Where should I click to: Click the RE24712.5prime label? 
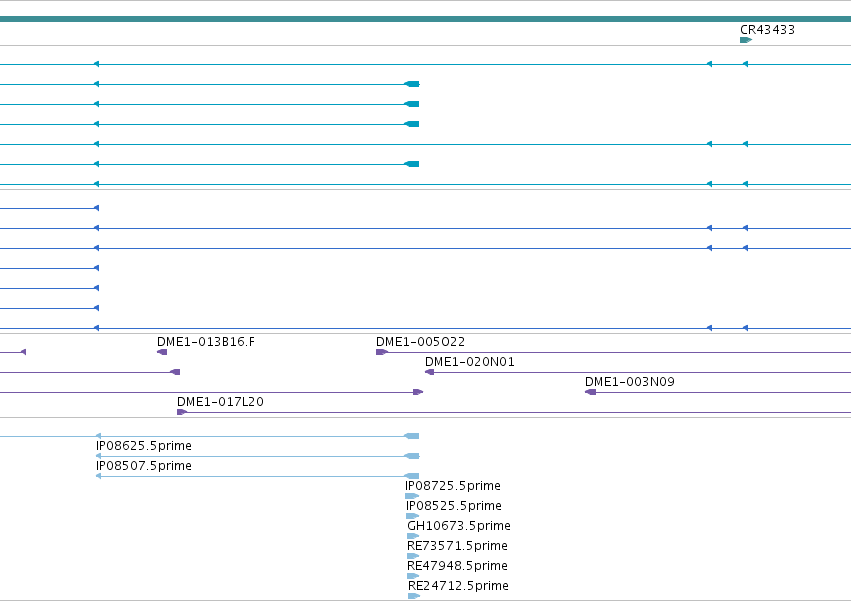[459, 586]
